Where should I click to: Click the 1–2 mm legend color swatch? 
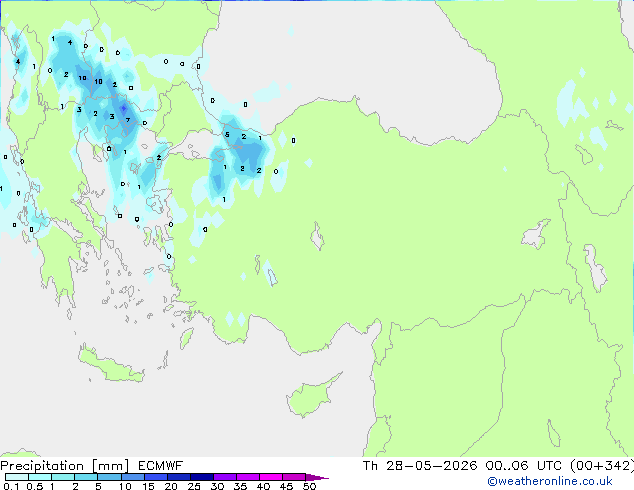(x=63, y=477)
